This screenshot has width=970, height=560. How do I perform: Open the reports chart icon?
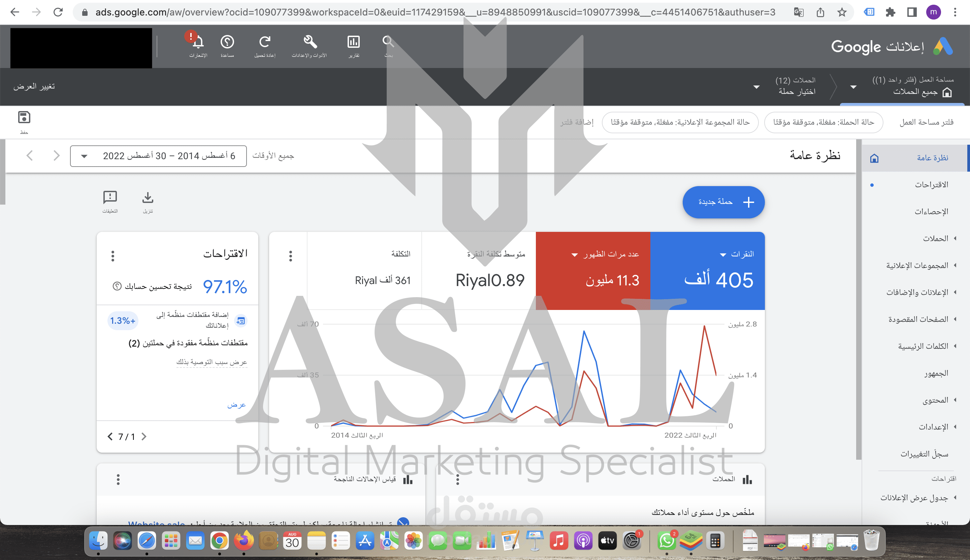[x=353, y=41]
